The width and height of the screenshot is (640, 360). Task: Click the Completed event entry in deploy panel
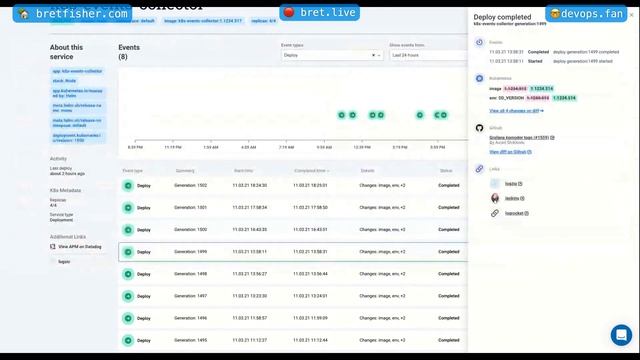click(x=554, y=52)
